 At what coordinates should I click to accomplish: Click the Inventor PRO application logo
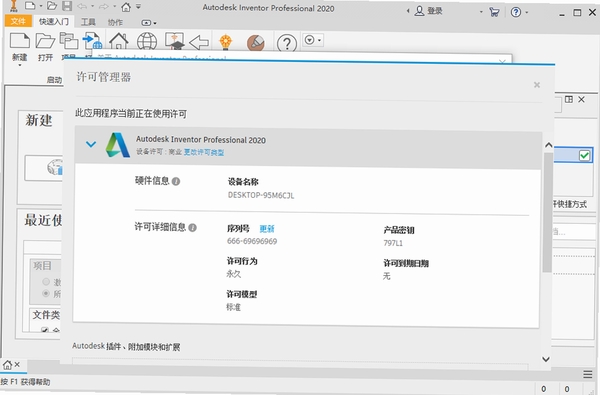pos(14,5)
